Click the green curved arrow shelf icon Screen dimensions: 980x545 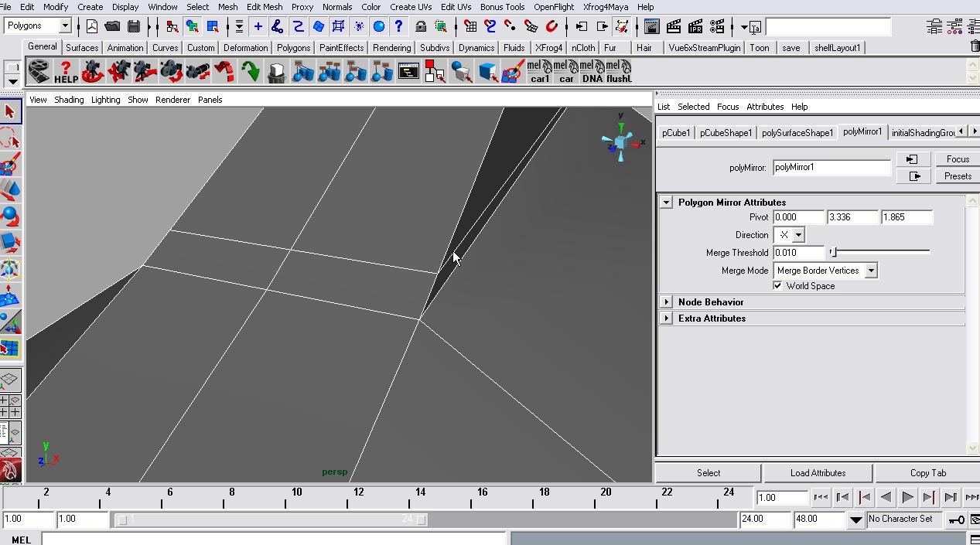pyautogui.click(x=250, y=73)
